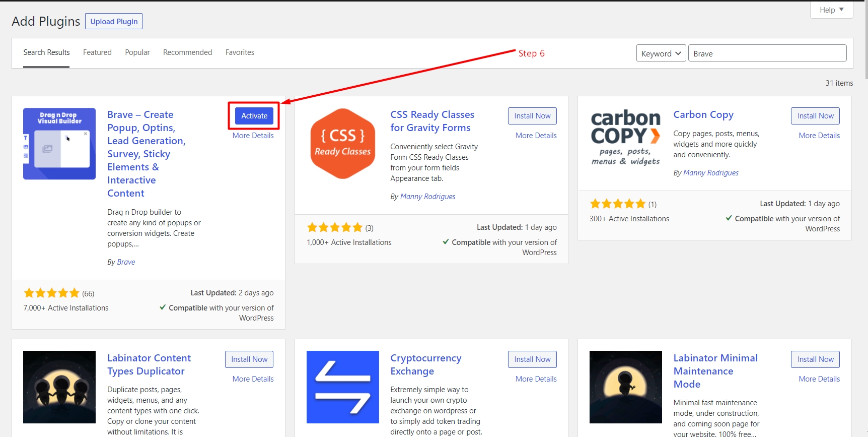The image size is (868, 437).
Task: Install Labinator Content Types Duplicator
Action: tap(249, 359)
